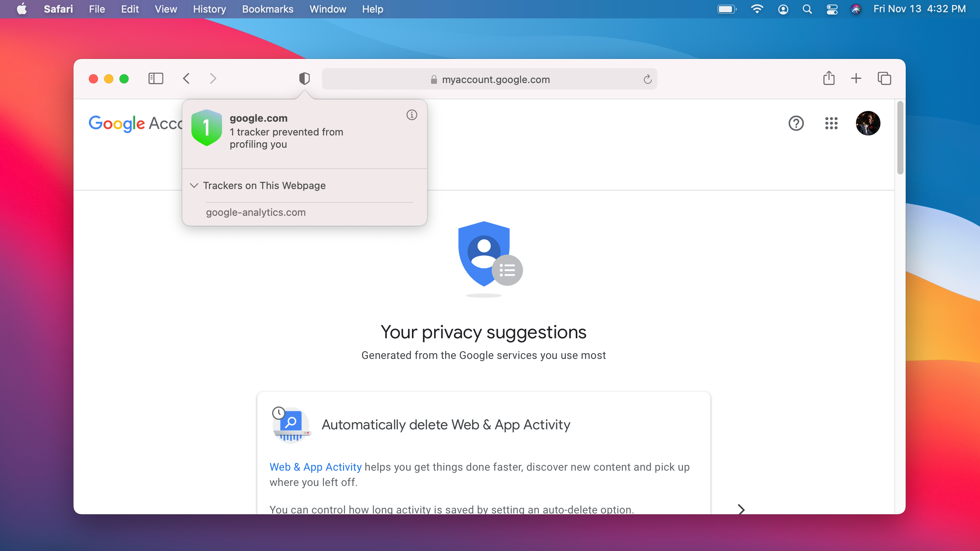Image resolution: width=980 pixels, height=551 pixels.
Task: Click the Google Account logo
Action: (136, 124)
